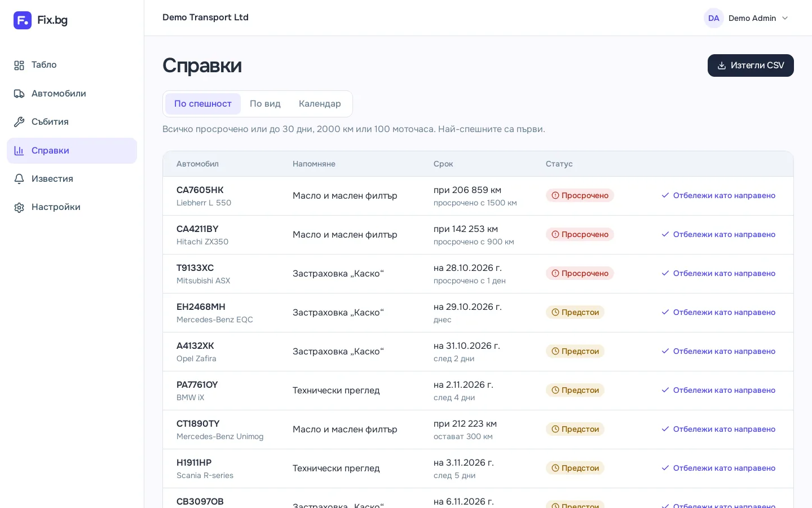
Task: Click the Статус column header
Action: (559, 164)
